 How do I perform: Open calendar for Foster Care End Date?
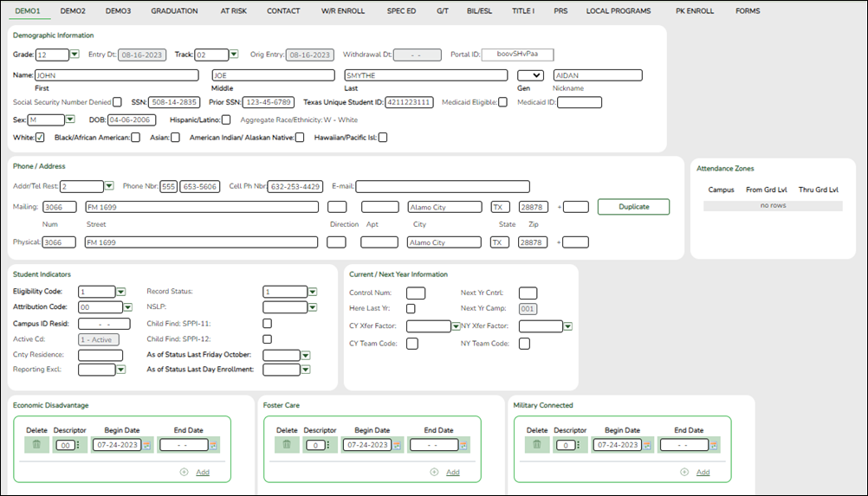(x=464, y=445)
